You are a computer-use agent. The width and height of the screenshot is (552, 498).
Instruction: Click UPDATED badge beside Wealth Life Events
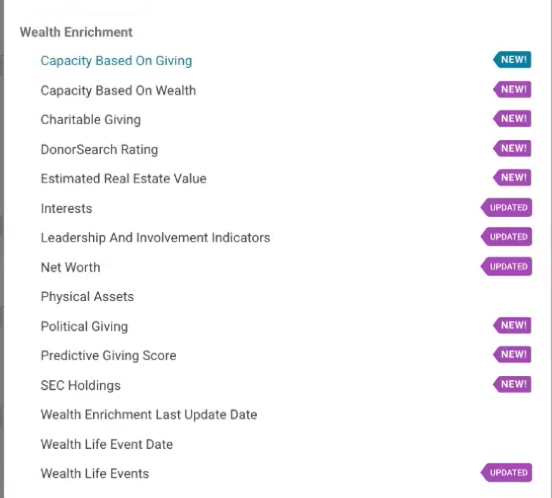click(x=506, y=472)
